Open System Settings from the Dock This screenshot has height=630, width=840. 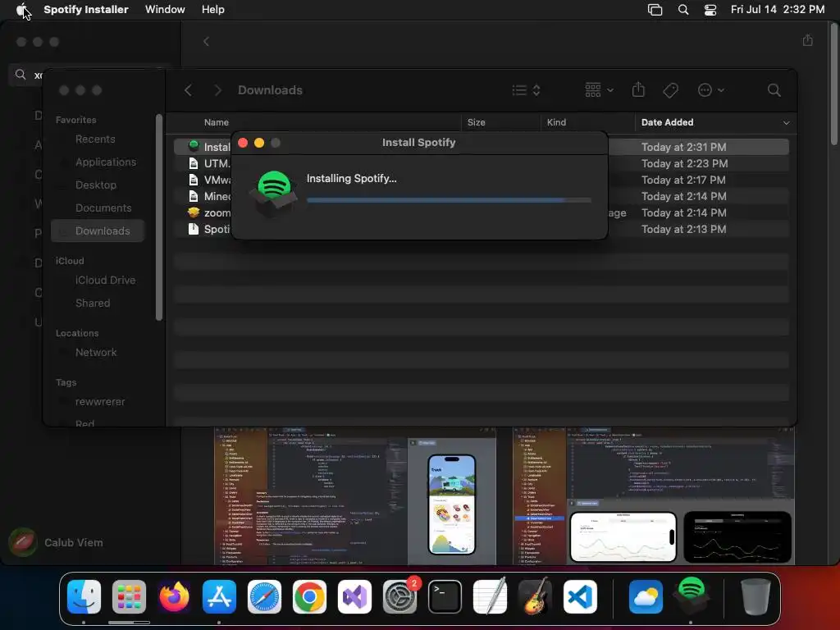(400, 596)
